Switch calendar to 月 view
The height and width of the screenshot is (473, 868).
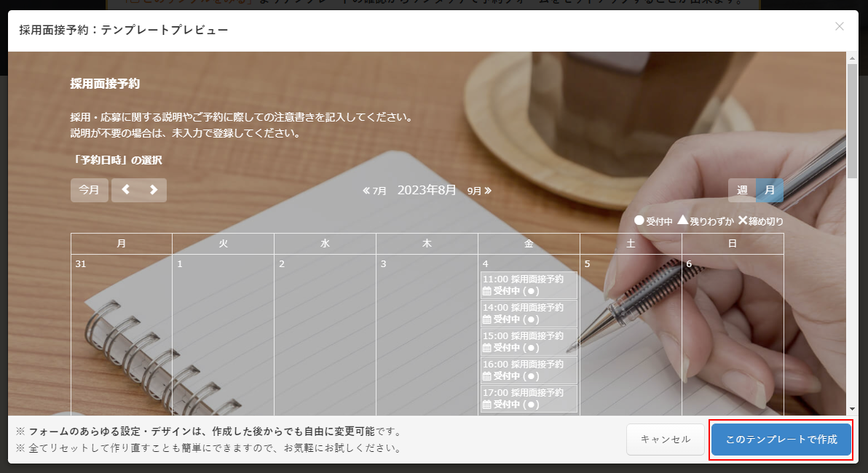pyautogui.click(x=770, y=190)
